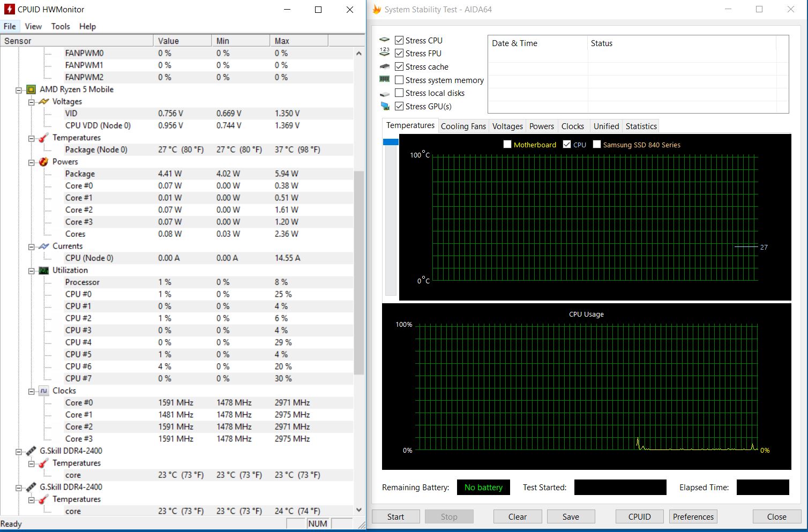Click the AMD Ryzen 5 Mobile chip icon
Screen dimensions: 808x532
(31, 89)
